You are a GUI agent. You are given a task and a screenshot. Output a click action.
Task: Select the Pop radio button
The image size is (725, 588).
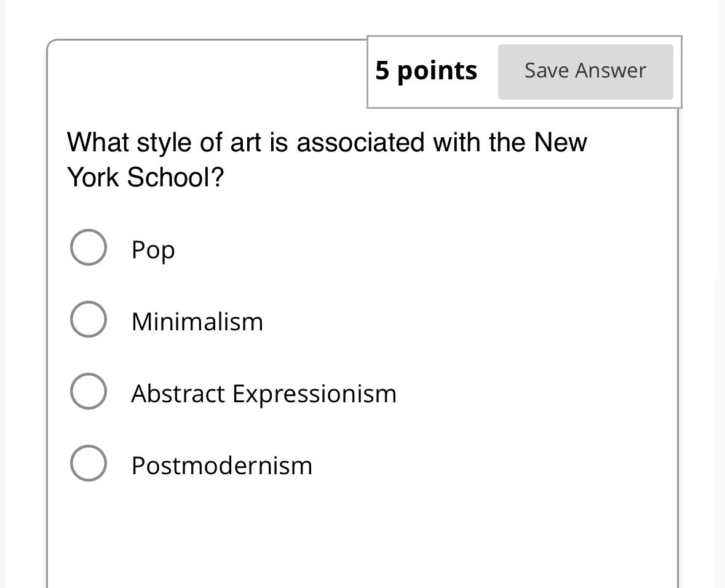point(89,247)
